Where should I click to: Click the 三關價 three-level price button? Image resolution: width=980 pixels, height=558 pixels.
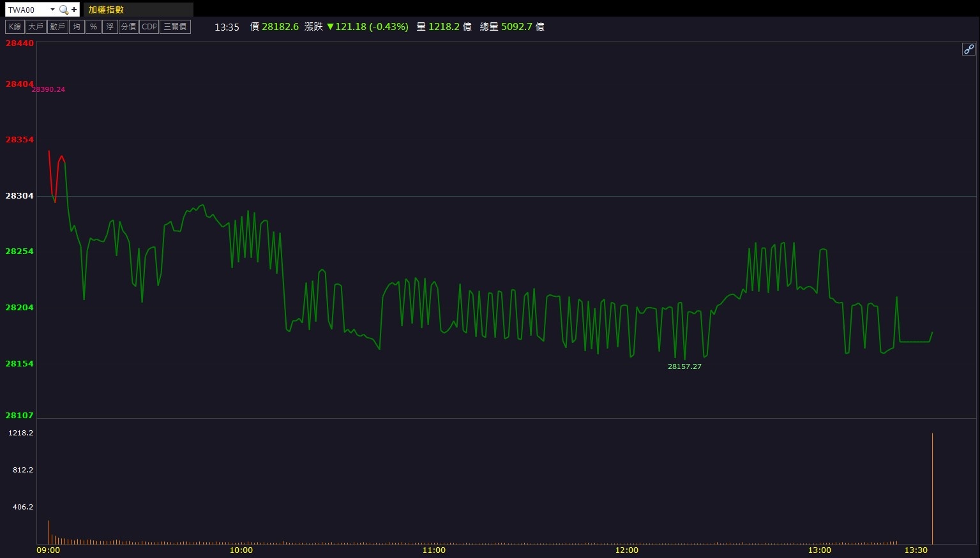click(x=175, y=27)
